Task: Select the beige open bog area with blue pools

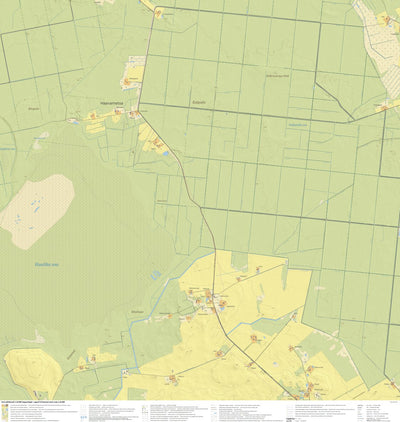Action: pyautogui.click(x=37, y=212)
